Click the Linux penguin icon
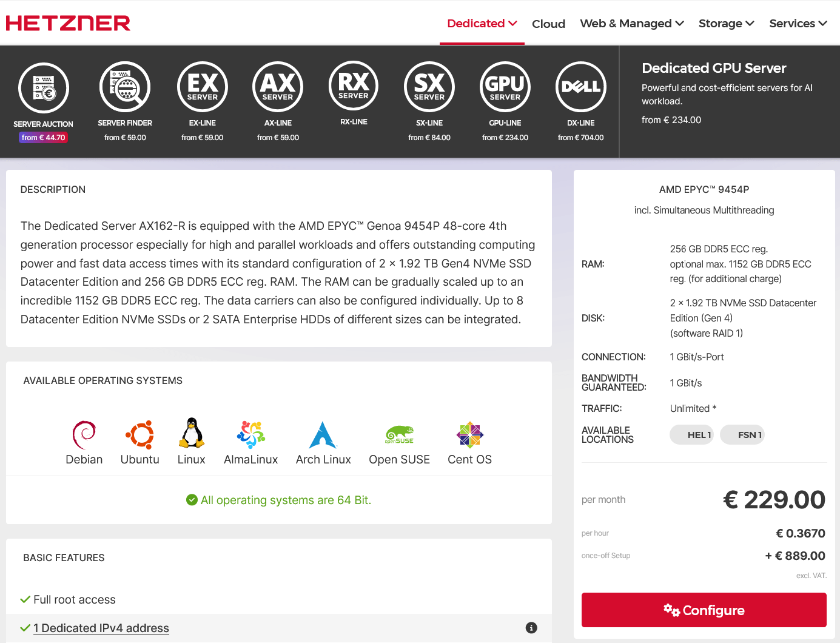This screenshot has width=840, height=643. point(192,433)
